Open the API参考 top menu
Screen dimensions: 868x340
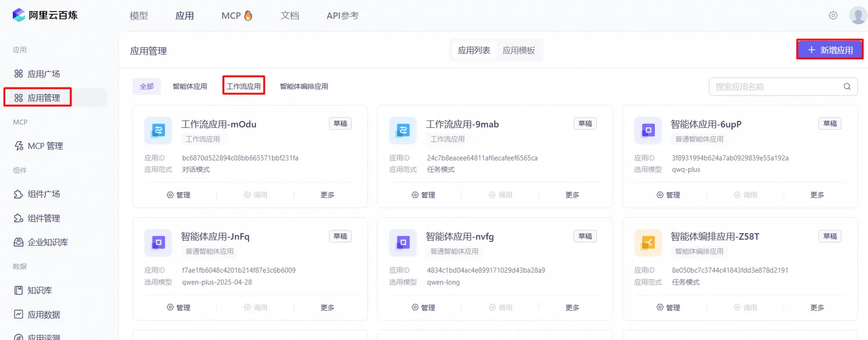342,16
